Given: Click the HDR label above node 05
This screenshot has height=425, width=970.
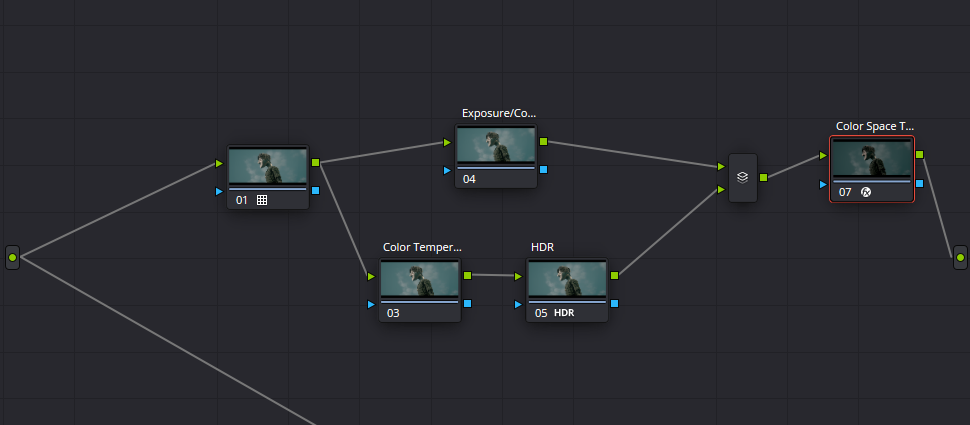Looking at the screenshot, I should click(543, 247).
